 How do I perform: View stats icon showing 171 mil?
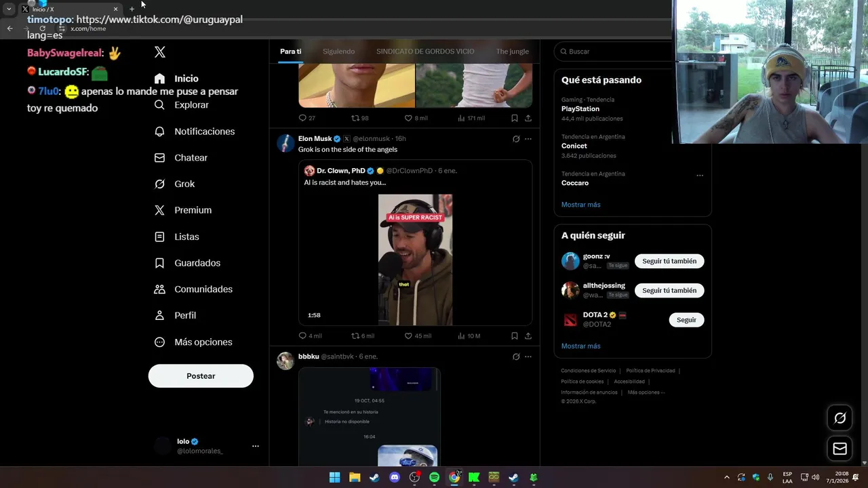tap(461, 118)
